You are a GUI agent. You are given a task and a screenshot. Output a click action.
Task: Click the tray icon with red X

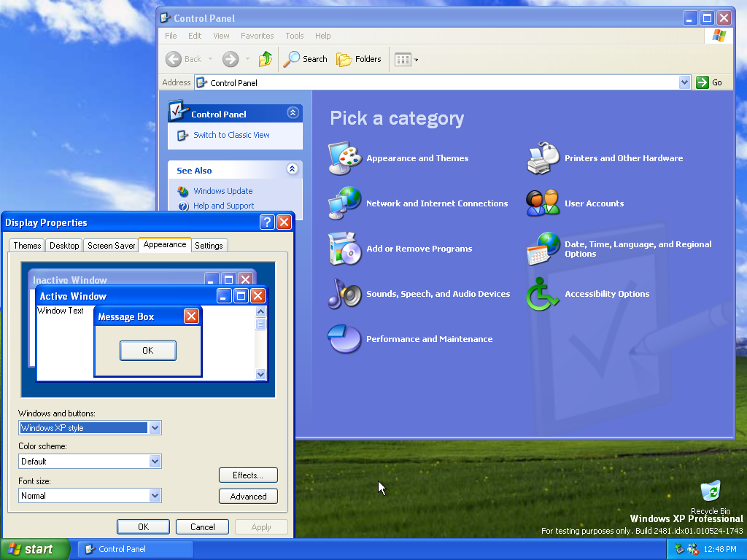click(x=693, y=549)
